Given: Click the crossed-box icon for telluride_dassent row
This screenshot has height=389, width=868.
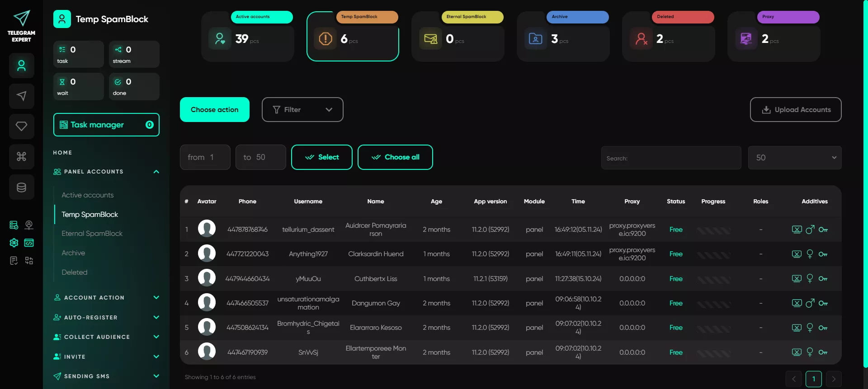Looking at the screenshot, I should coord(797,230).
